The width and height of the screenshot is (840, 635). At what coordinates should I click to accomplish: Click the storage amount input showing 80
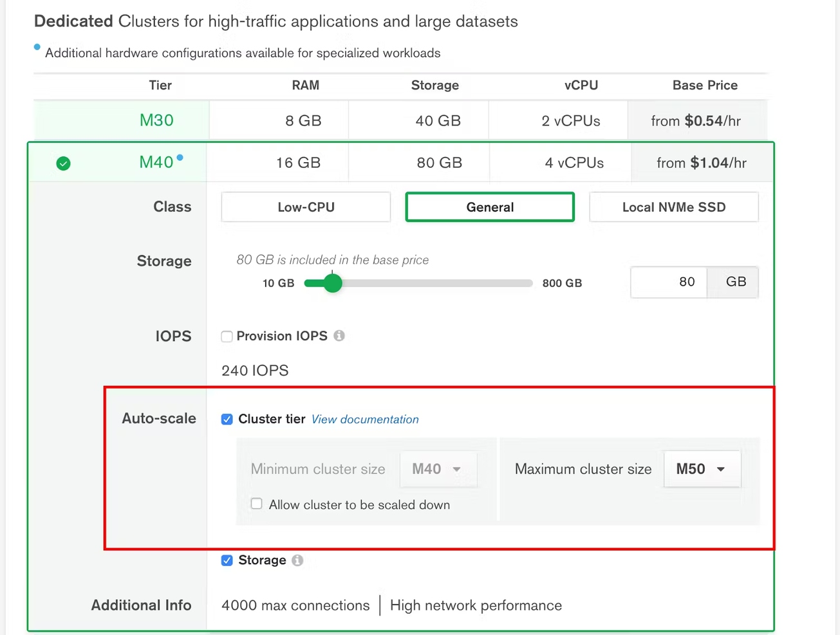(669, 282)
